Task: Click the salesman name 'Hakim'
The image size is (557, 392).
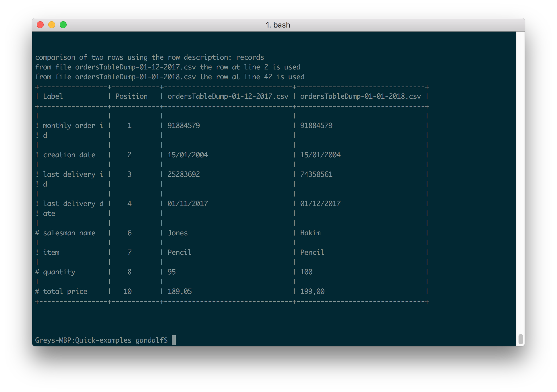Action: point(310,233)
